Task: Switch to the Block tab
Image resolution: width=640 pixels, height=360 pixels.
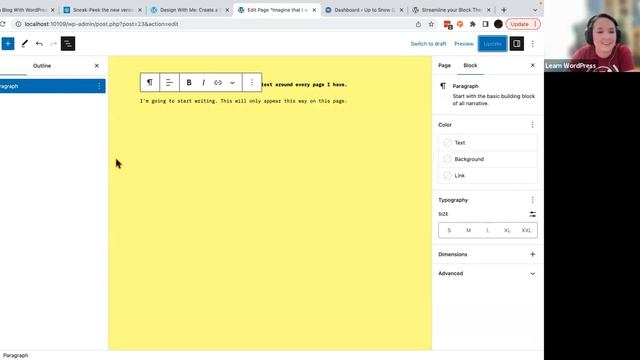Action: [x=470, y=65]
